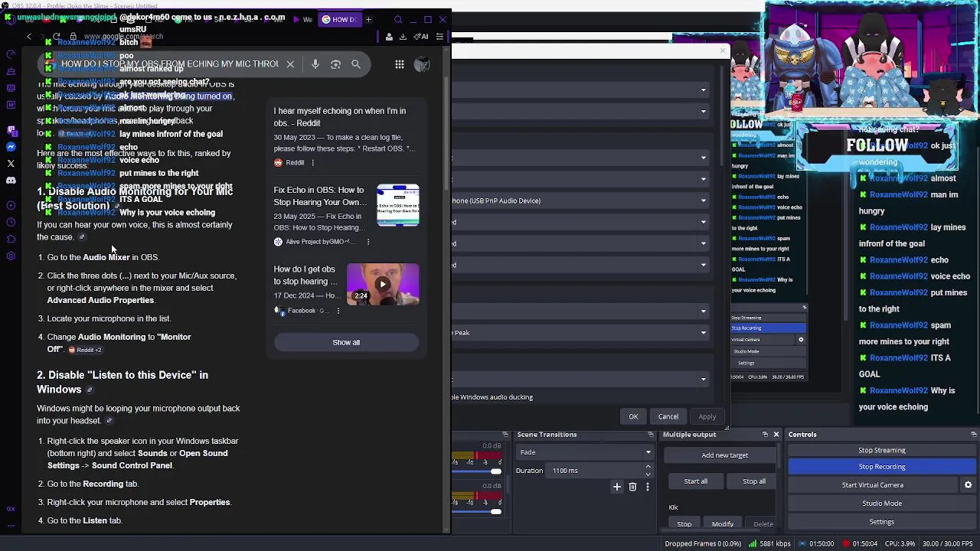
Task: Click Apply in the settings dialog
Action: [x=707, y=417]
